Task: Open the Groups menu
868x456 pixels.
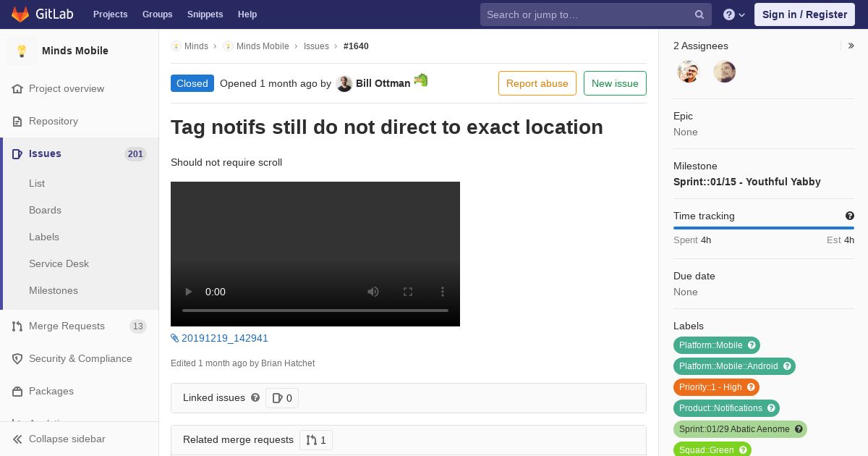Action: (157, 14)
